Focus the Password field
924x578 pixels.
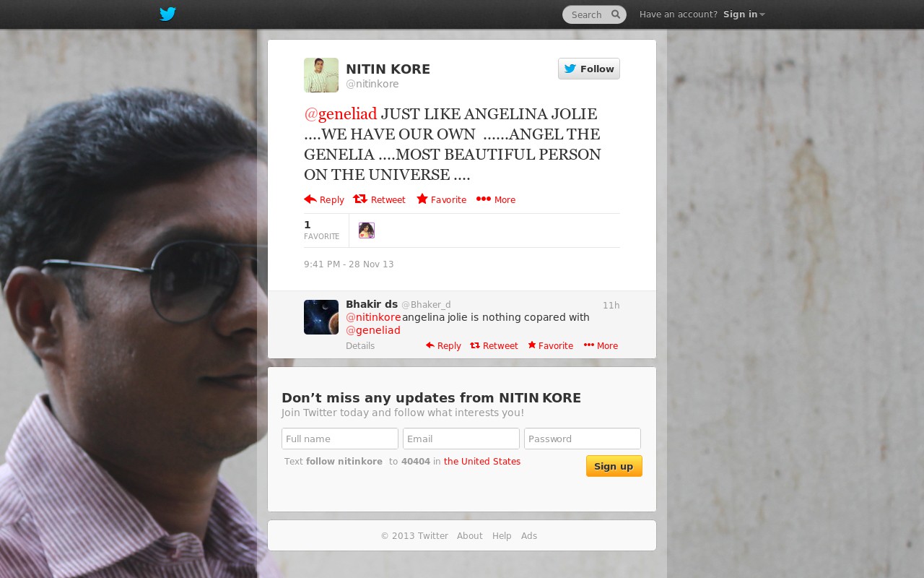(x=583, y=439)
